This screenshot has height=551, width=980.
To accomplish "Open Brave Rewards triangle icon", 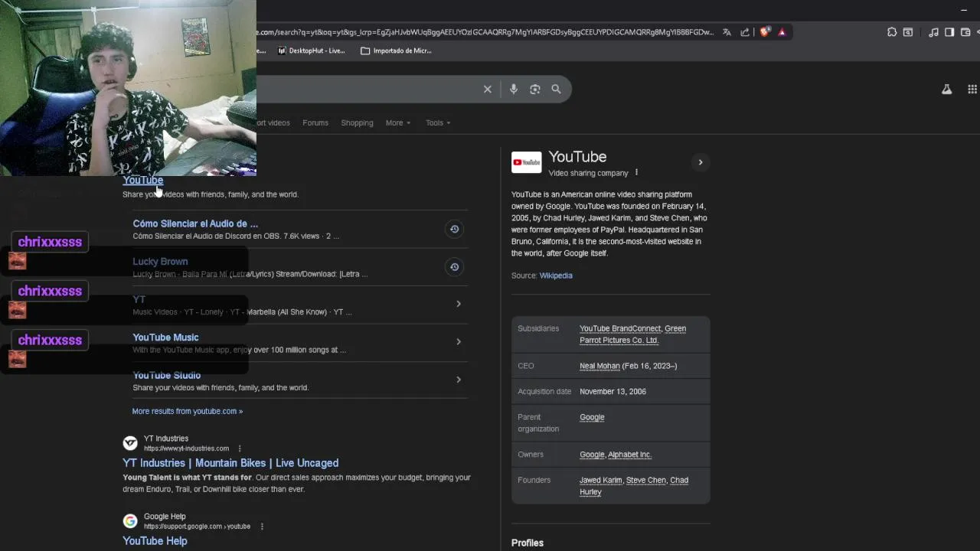I will 782,32.
